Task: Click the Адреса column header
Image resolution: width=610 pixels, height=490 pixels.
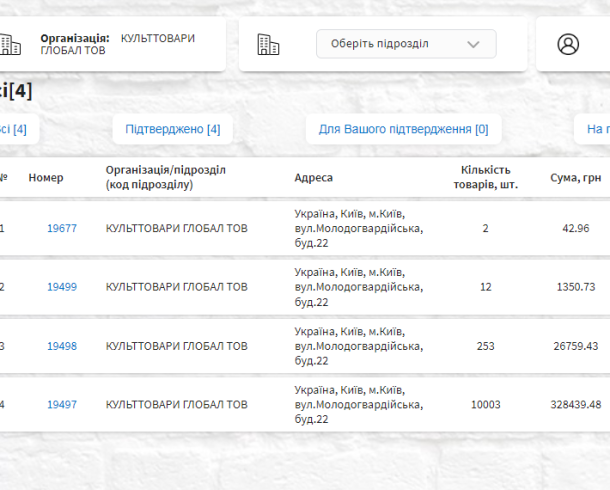Action: 314,178
